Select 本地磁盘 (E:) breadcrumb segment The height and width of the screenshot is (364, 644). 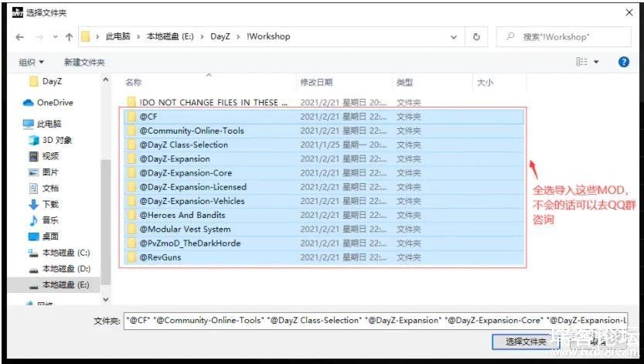pyautogui.click(x=170, y=36)
